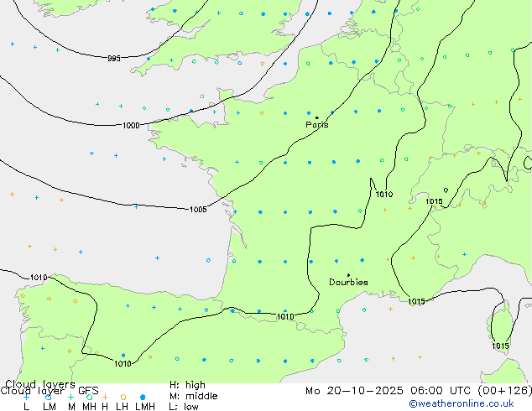
Task: Click the 1010 isobar label east of Paris
Action: [384, 195]
